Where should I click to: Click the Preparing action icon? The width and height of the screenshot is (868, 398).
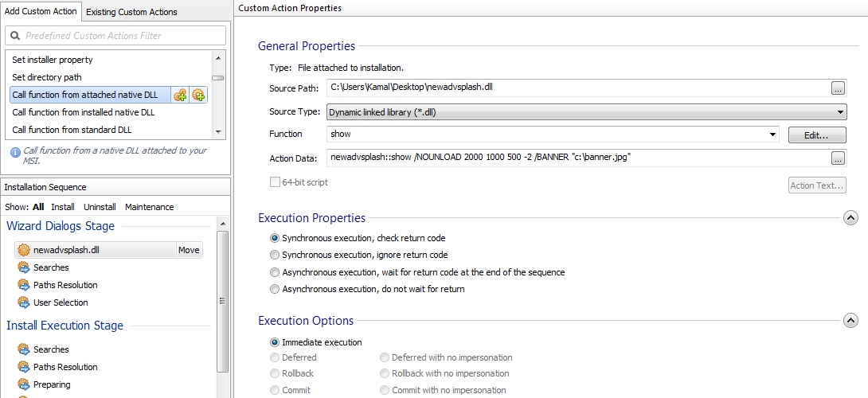[23, 384]
